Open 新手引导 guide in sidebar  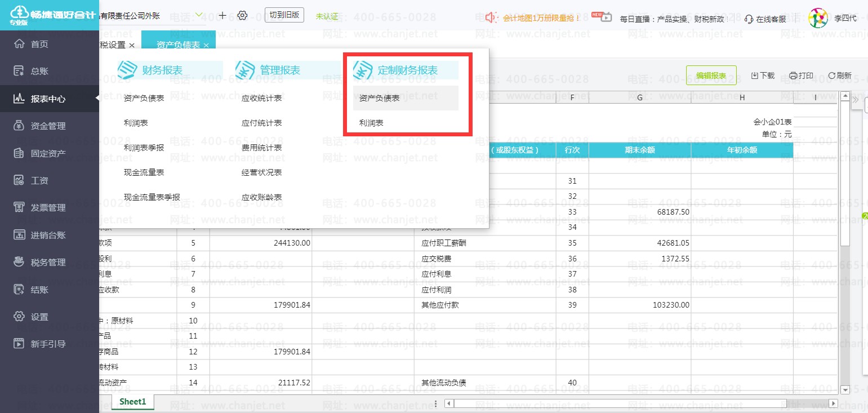point(40,344)
